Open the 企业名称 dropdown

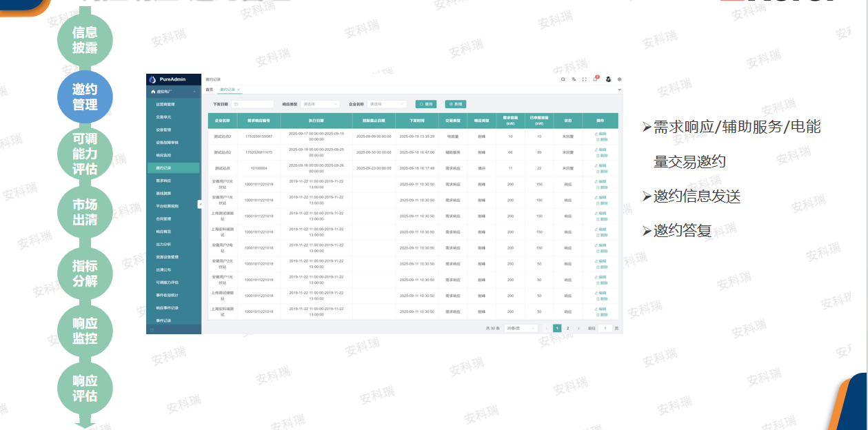click(386, 104)
